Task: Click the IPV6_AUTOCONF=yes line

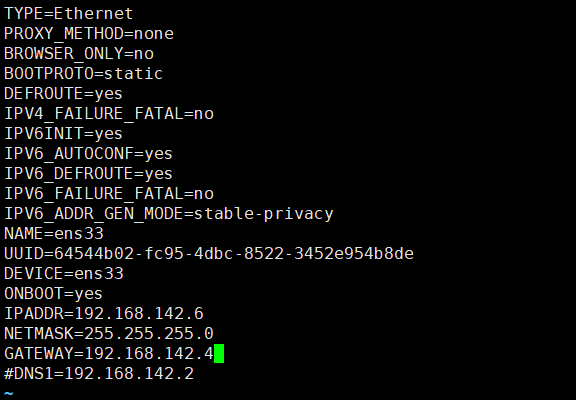Action: tap(88, 154)
